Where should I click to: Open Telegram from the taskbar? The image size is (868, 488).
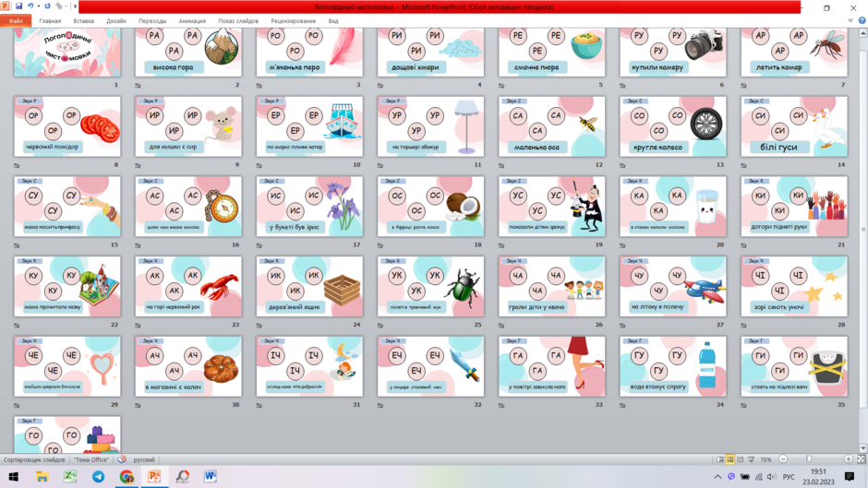[98, 476]
